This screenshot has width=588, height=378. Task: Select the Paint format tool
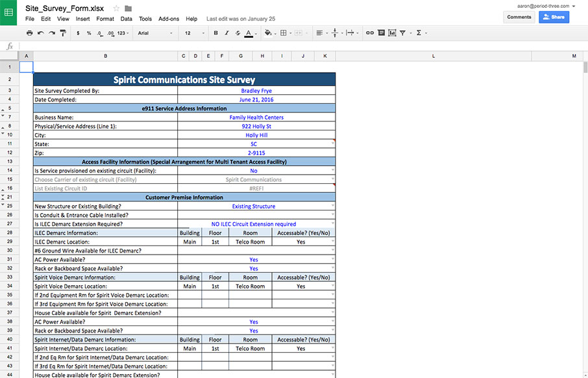pyautogui.click(x=63, y=33)
